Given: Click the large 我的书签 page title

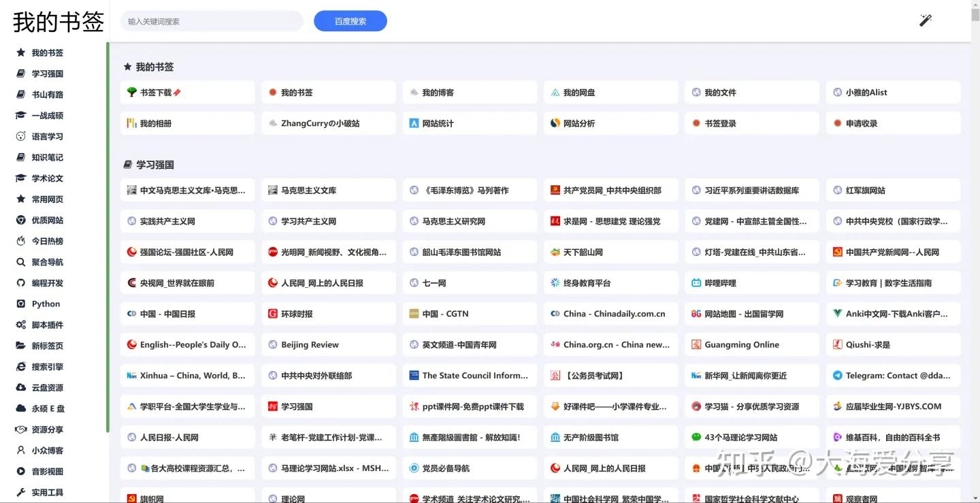Looking at the screenshot, I should pyautogui.click(x=58, y=22).
